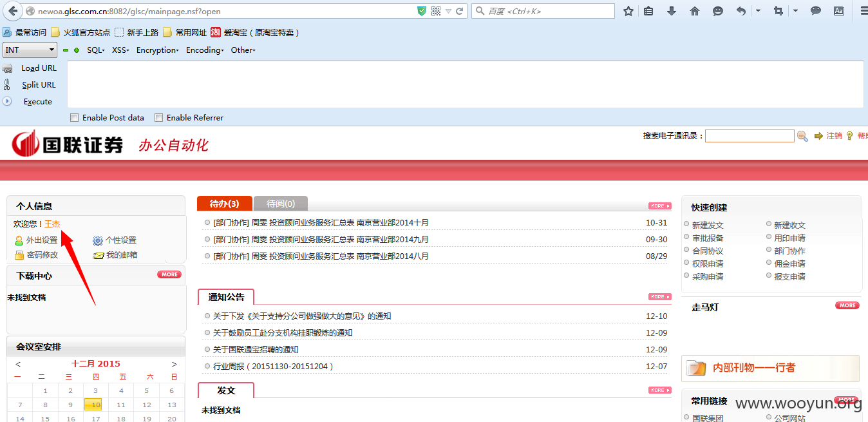
Task: Switch to the 待办(3) tab
Action: coord(224,204)
